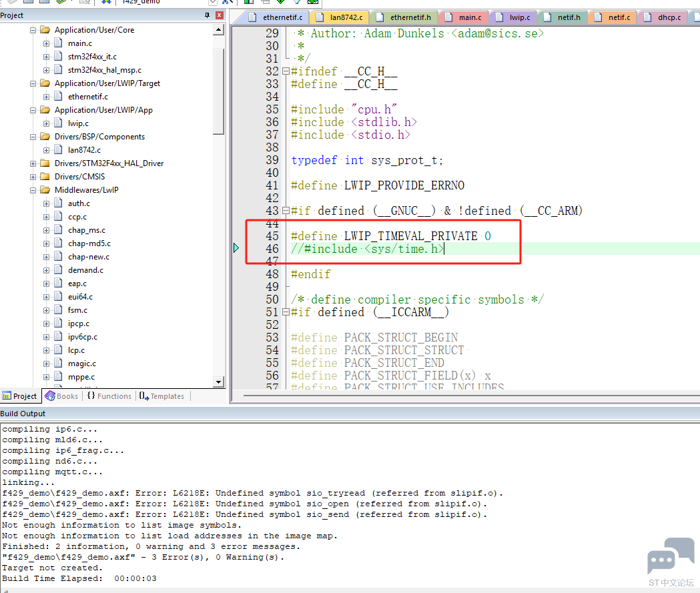Click the project tree scroll-down arrow
Viewport: 700px width, 593px height.
click(218, 382)
